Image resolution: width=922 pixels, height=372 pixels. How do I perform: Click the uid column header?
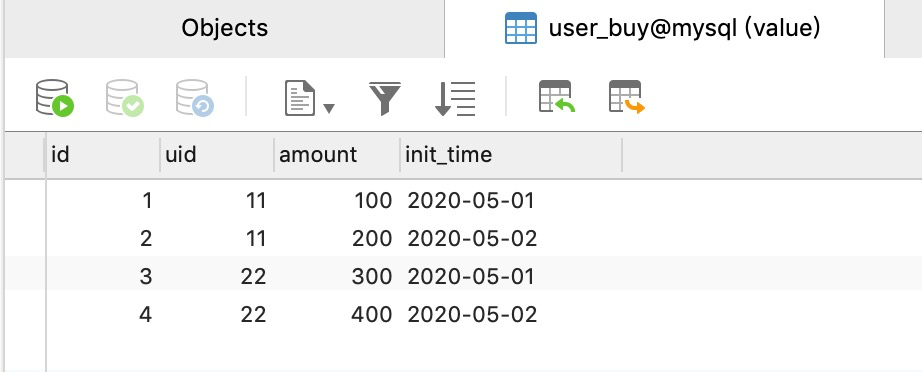[x=217, y=155]
